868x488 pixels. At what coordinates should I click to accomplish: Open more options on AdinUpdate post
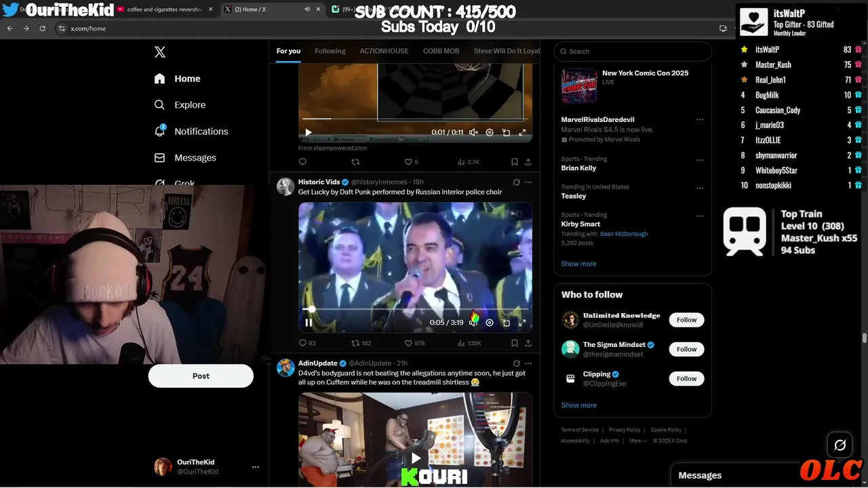pos(528,363)
